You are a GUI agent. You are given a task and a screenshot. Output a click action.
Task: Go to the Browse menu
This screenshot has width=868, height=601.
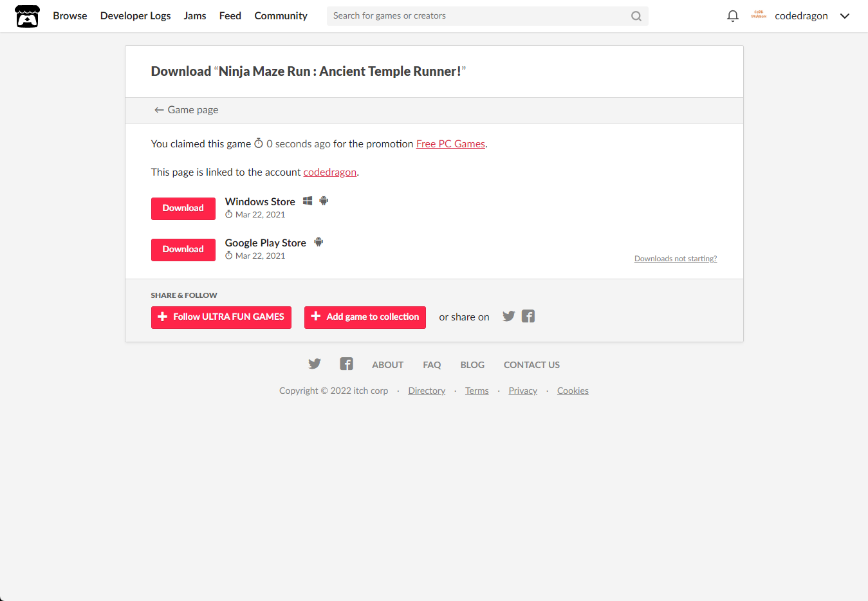coord(70,15)
